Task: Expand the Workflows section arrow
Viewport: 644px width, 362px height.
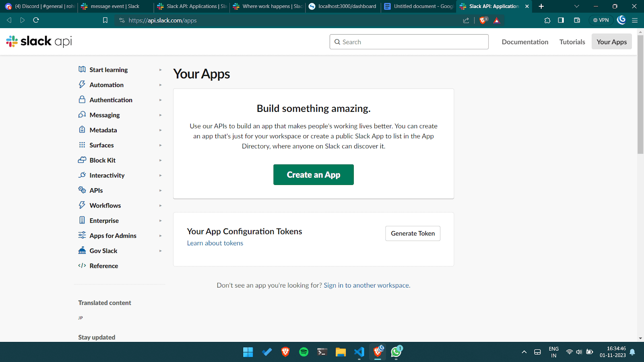Action: tap(160, 206)
